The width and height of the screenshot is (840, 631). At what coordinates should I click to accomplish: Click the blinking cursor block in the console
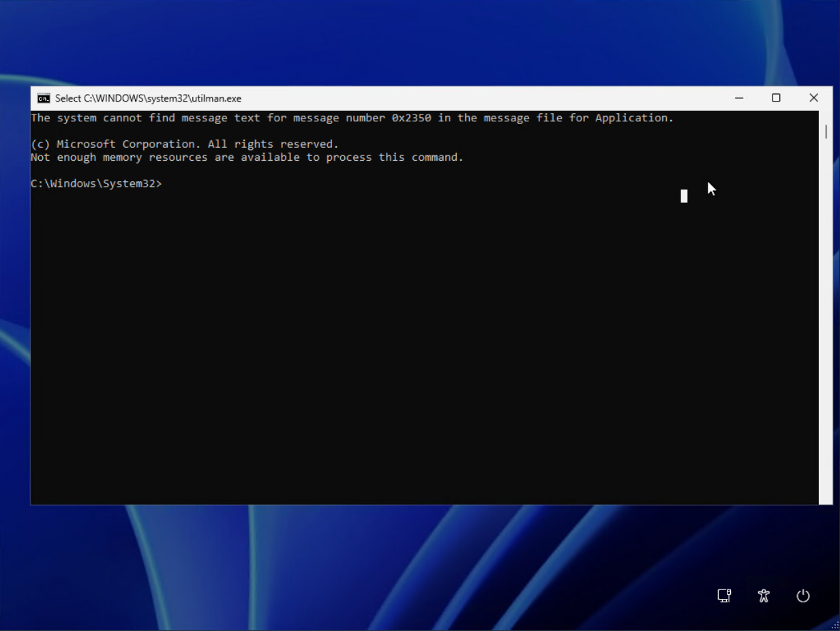pos(684,196)
